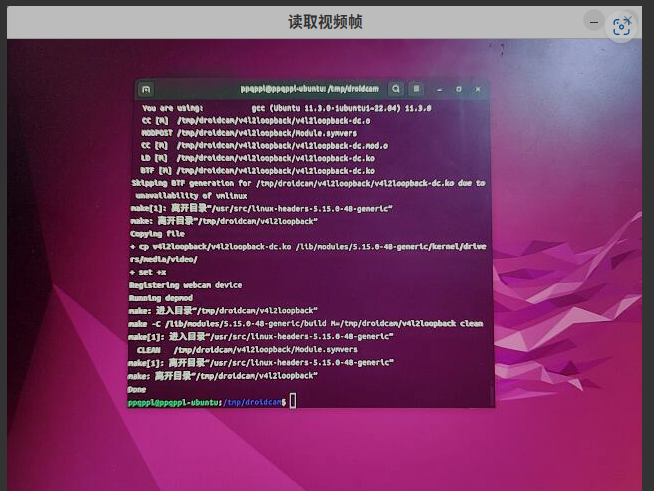Open new tab icon in terminal header
654x491 pixels.
(146, 89)
